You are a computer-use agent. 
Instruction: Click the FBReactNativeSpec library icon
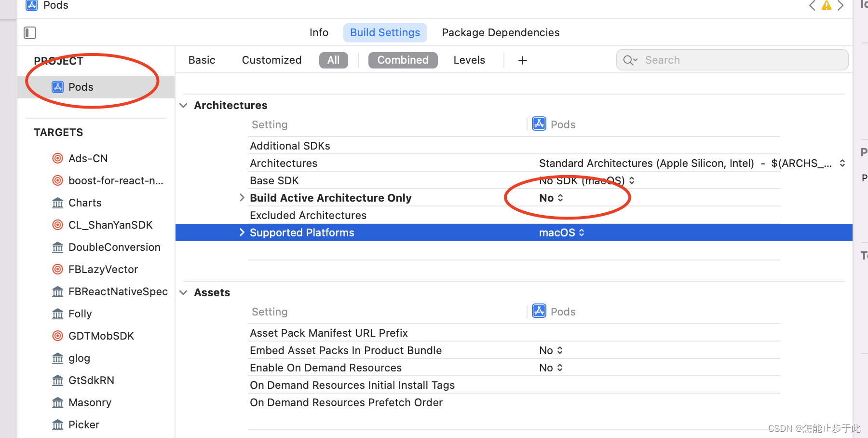point(57,291)
